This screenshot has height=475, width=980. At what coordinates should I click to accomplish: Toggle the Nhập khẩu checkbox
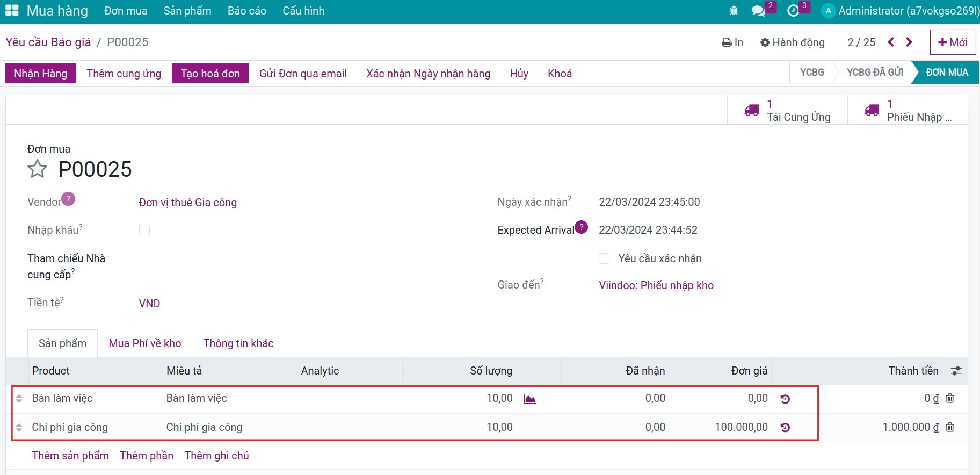point(144,230)
